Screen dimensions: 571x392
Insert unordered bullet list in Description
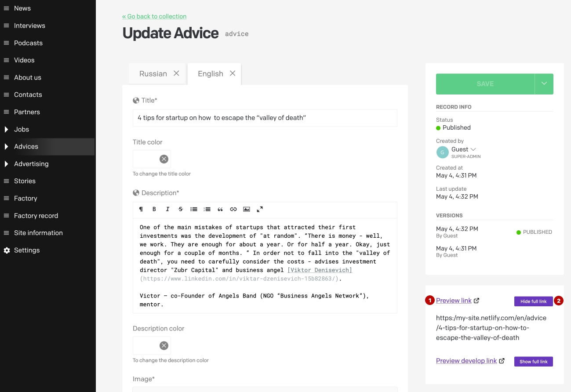(194, 209)
